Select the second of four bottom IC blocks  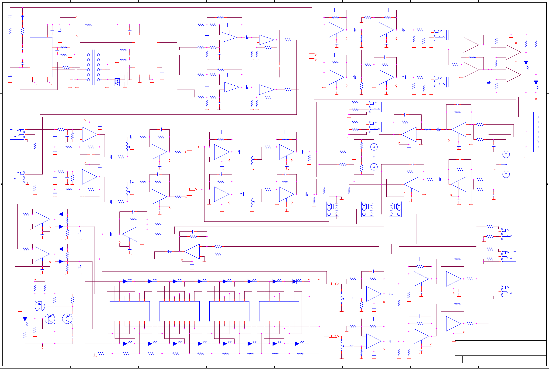tap(179, 311)
